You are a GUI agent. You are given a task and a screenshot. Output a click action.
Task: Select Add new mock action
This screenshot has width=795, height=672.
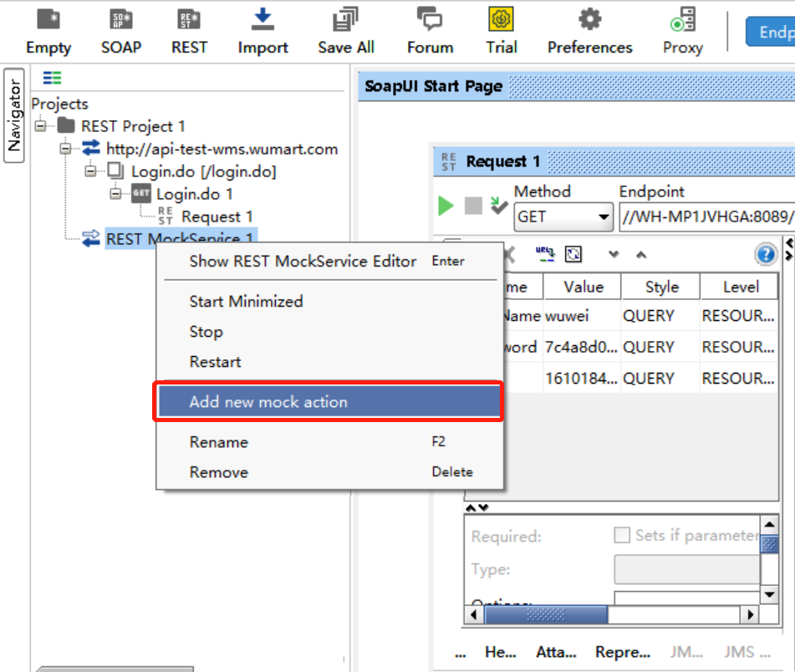329,401
